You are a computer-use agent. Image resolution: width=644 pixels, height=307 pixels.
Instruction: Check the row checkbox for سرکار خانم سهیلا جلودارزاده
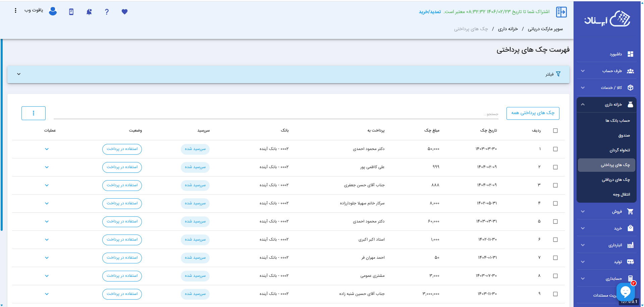click(555, 203)
